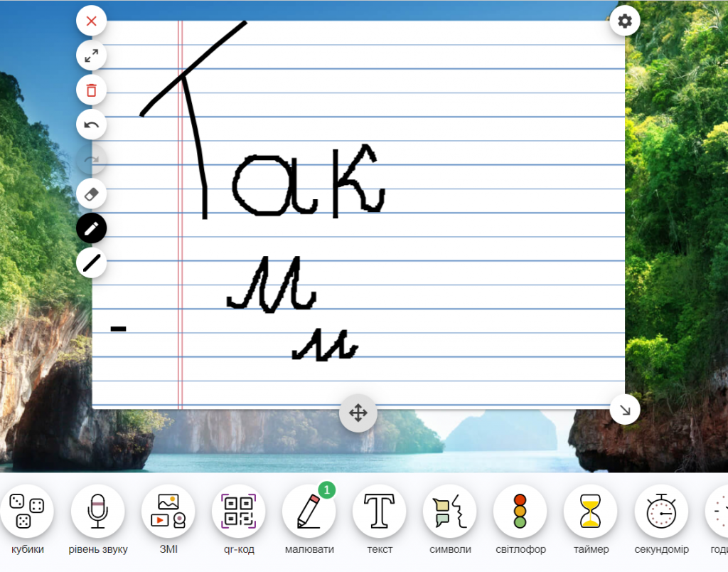Screen dimensions: 728x572
Task: Click the move widget handle
Action: (358, 413)
